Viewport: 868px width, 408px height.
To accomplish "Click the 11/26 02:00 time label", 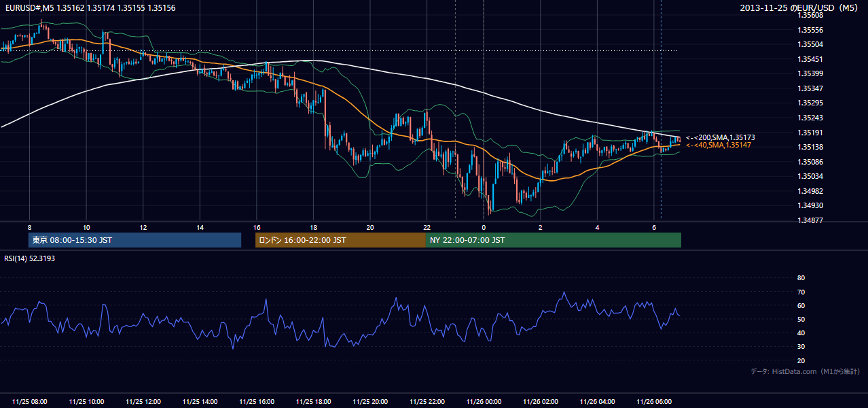I will click(x=541, y=402).
